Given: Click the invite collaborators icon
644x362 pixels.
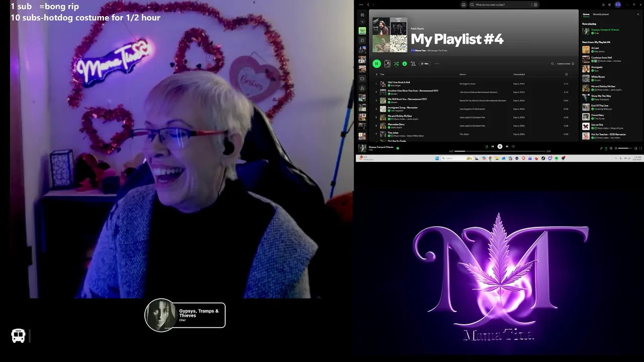Looking at the screenshot, I should [413, 63].
